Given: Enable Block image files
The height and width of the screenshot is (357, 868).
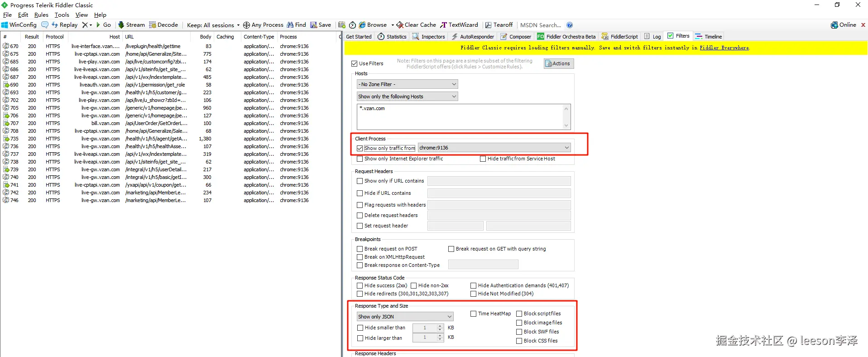Looking at the screenshot, I should [519, 323].
